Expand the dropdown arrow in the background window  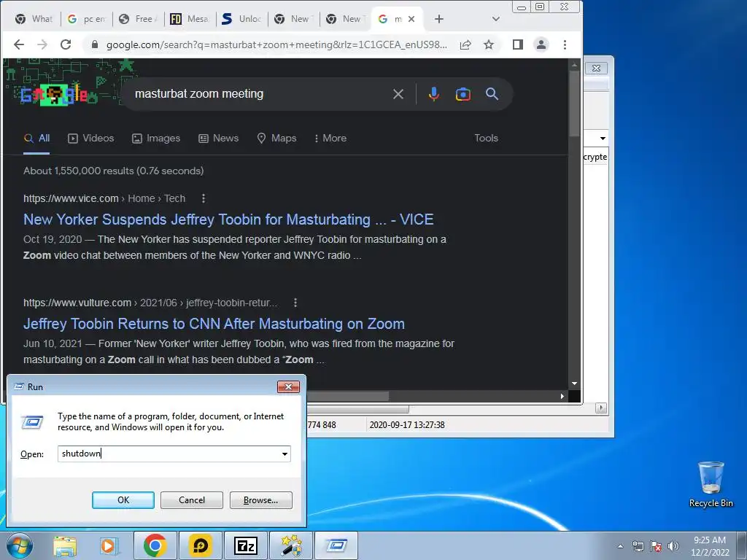point(603,138)
